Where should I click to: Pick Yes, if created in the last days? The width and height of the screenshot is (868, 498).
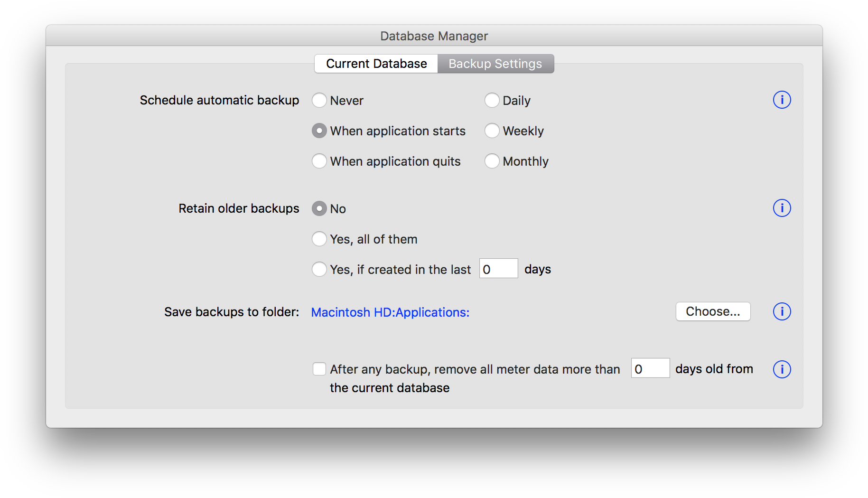319,270
